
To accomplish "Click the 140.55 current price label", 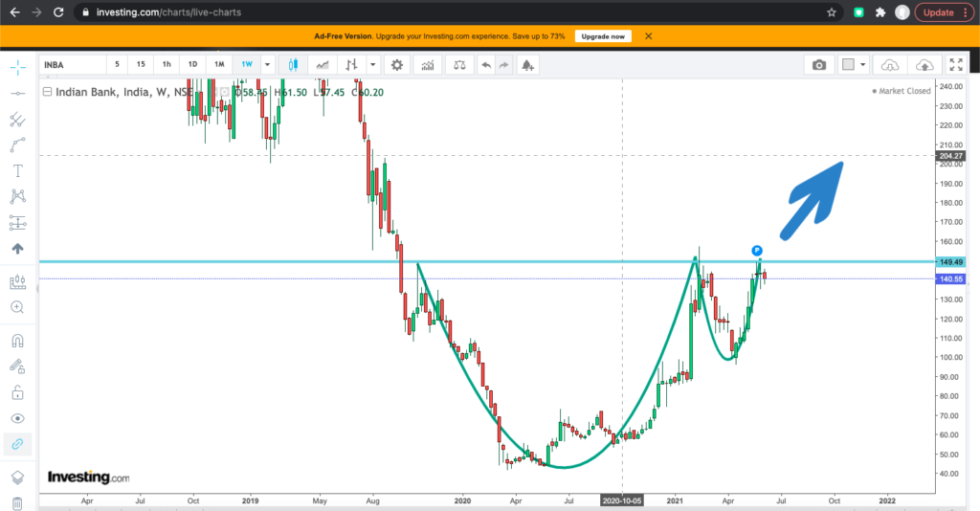I will pyautogui.click(x=950, y=279).
